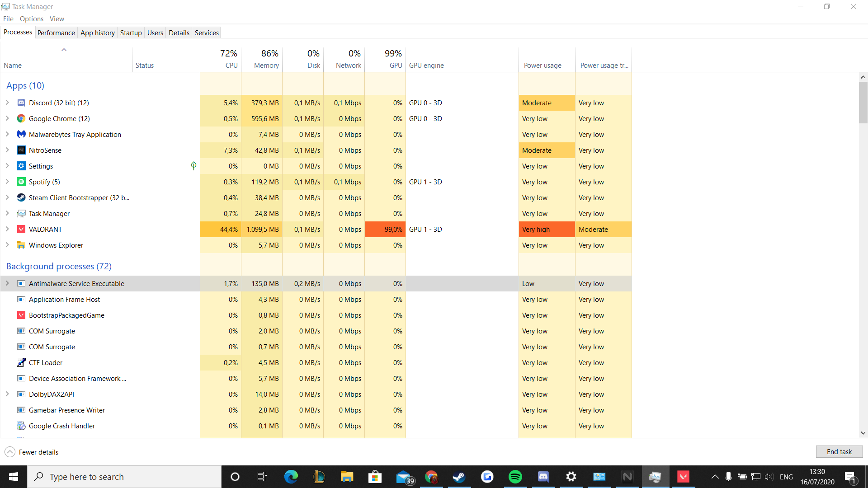Expand the DolbyDAX2API process row
The height and width of the screenshot is (488, 868).
pyautogui.click(x=7, y=394)
